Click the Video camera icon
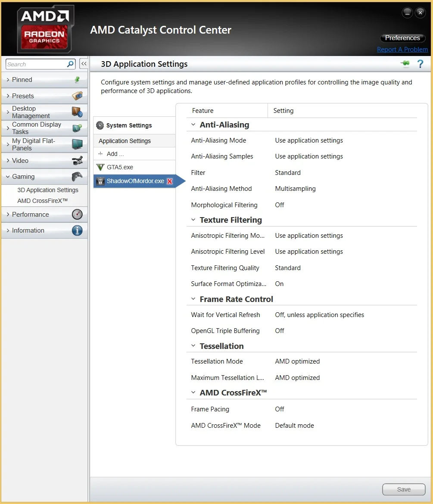433x504 pixels. pyautogui.click(x=77, y=160)
